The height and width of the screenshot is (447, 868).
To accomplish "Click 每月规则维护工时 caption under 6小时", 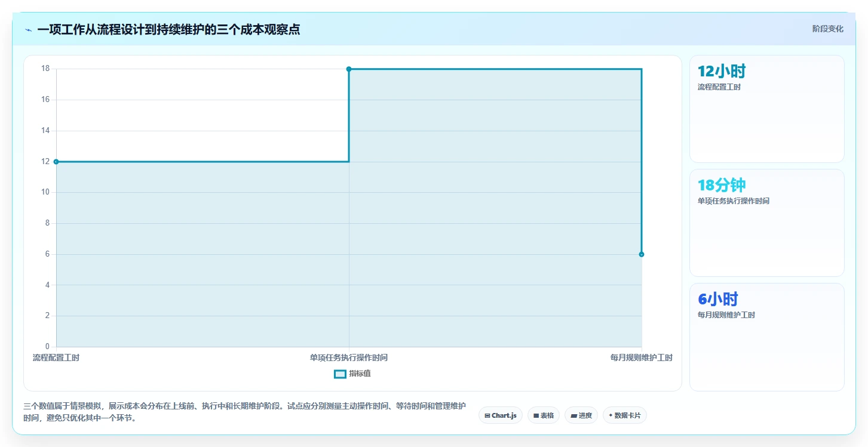I will [726, 315].
